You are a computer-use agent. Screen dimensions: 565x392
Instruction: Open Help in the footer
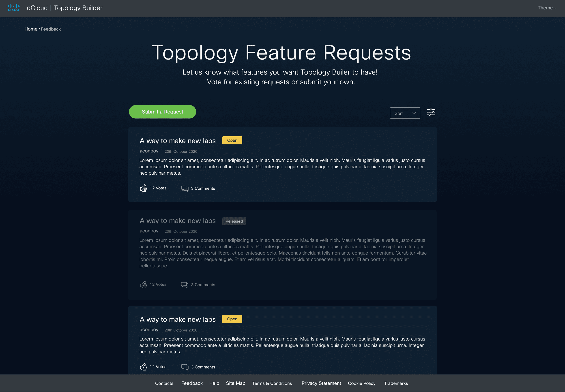214,383
